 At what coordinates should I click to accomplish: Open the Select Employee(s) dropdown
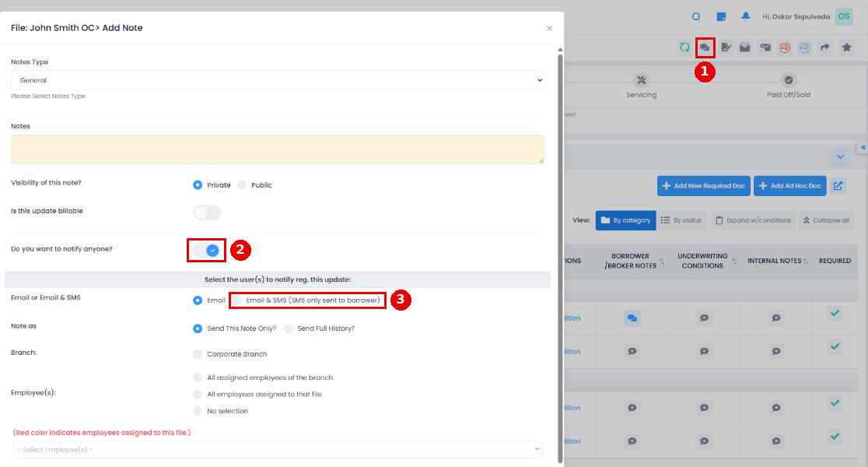tap(278, 449)
